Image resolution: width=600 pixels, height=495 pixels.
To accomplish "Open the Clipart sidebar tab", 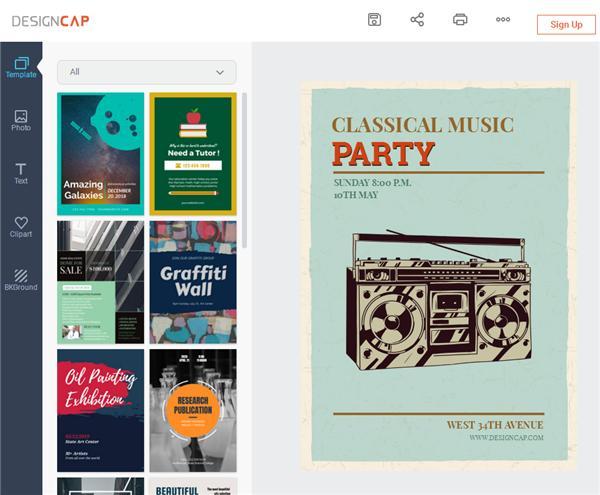I will [x=21, y=227].
